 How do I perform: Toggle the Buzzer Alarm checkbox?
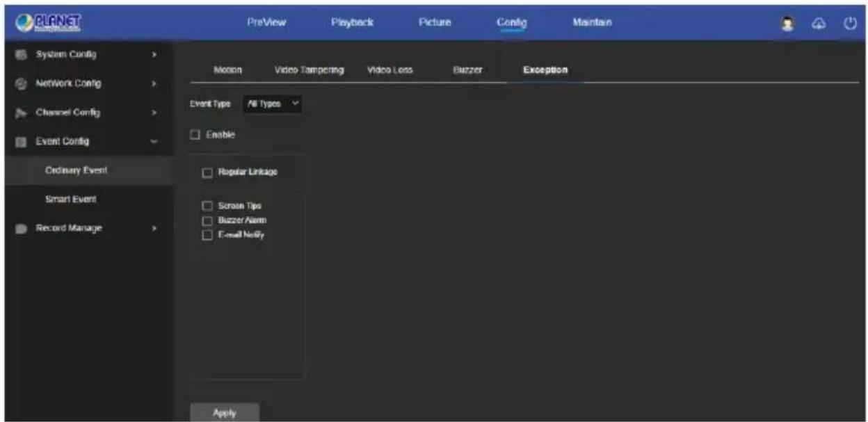click(207, 220)
